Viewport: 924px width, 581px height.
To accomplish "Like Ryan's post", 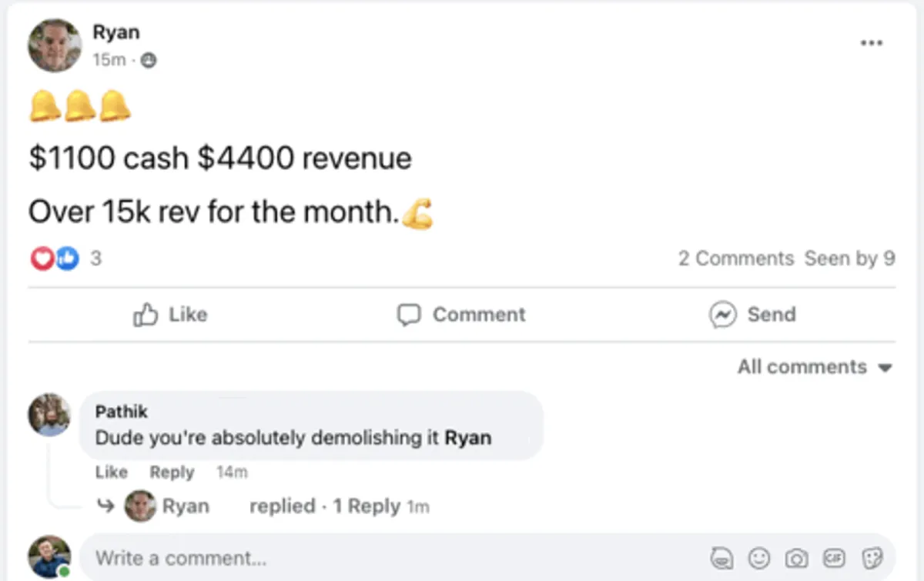I will [170, 315].
